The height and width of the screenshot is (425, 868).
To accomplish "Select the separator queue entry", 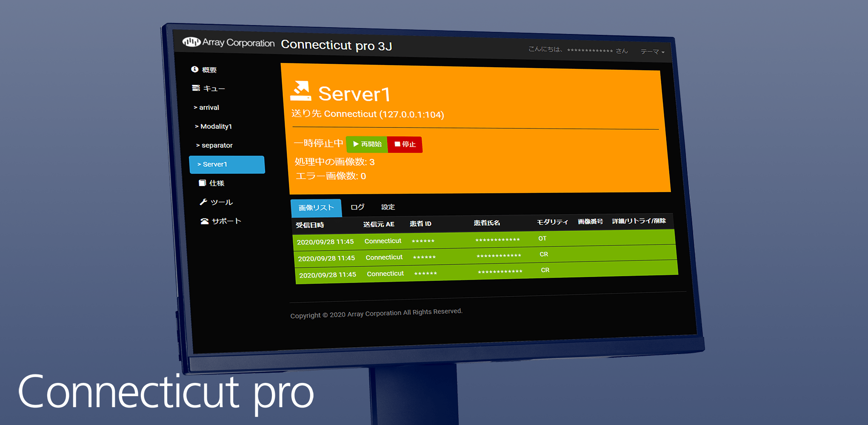I will click(x=217, y=145).
